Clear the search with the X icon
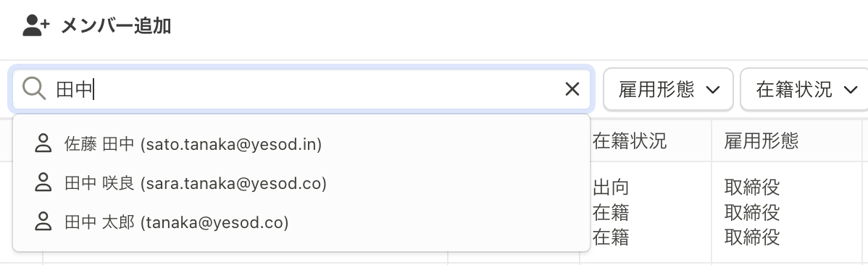This screenshot has height=265, width=868. 572,89
